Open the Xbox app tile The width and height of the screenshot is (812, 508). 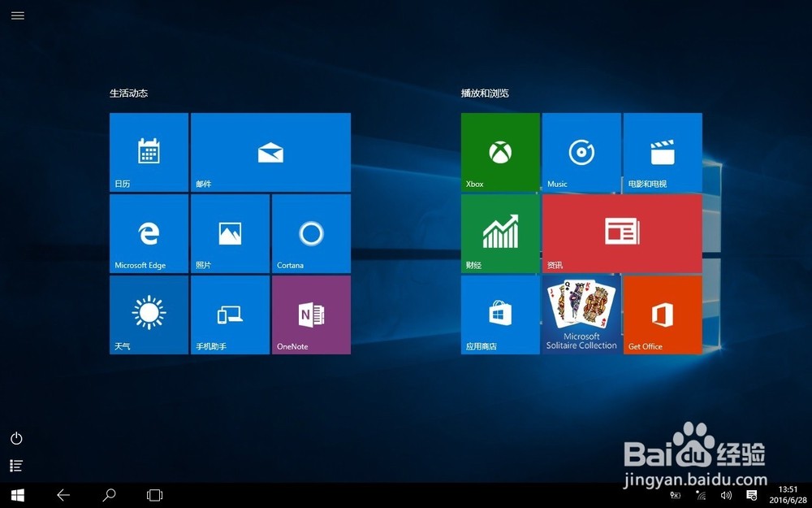499,152
